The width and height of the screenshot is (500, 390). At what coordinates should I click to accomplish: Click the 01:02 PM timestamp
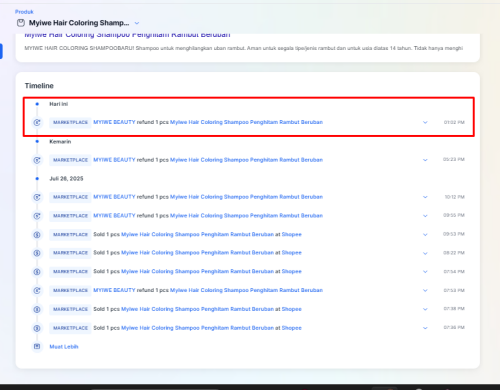454,122
